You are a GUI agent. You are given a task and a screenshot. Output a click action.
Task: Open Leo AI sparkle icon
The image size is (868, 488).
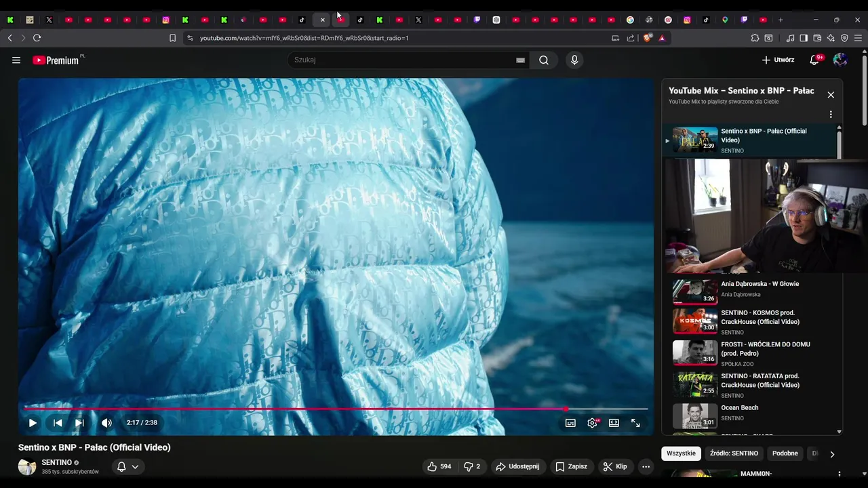pyautogui.click(x=831, y=38)
